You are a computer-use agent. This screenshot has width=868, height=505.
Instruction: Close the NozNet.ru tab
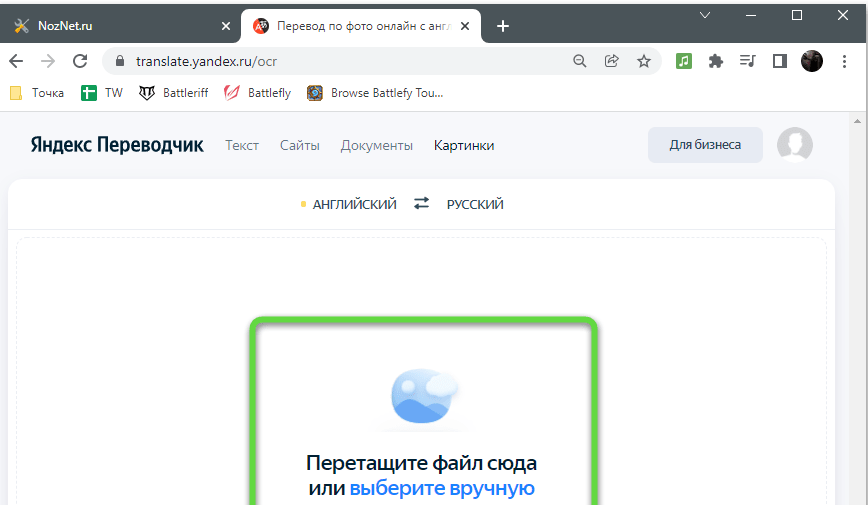[x=226, y=26]
